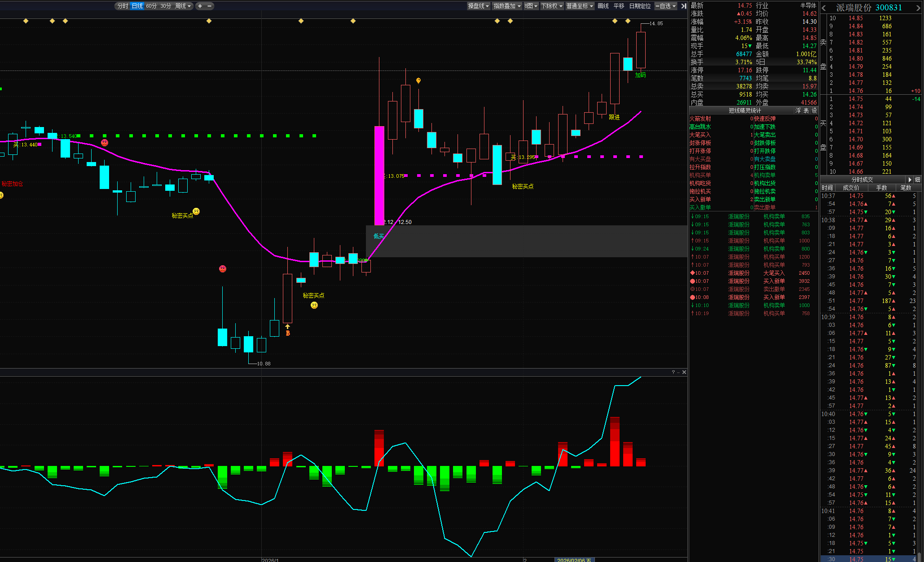Click the 设 settings button in 短线精灵统计
924x562 pixels.
pos(814,110)
